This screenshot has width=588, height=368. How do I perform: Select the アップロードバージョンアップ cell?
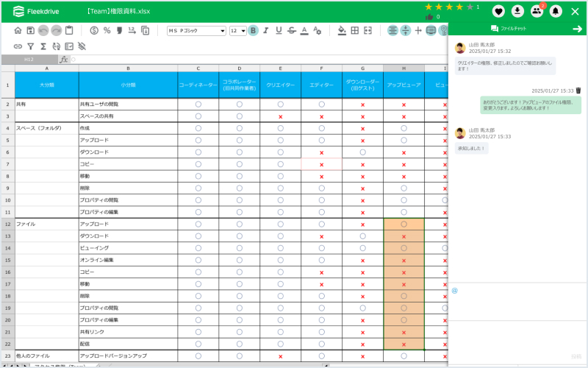[x=128, y=356]
